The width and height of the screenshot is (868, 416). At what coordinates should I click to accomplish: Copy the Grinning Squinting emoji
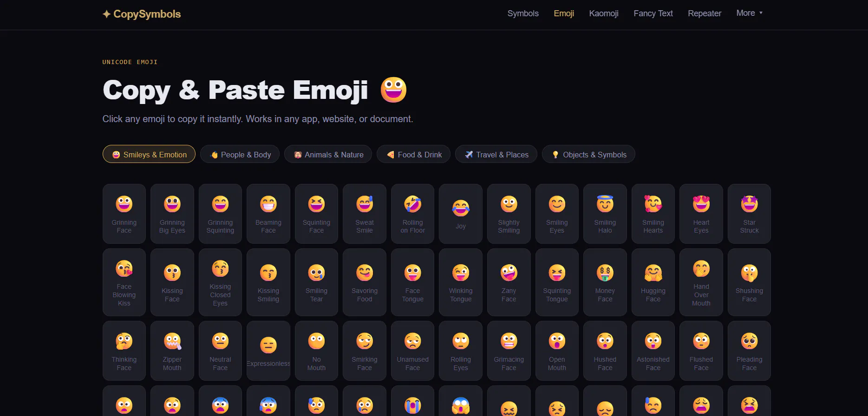[x=220, y=214]
